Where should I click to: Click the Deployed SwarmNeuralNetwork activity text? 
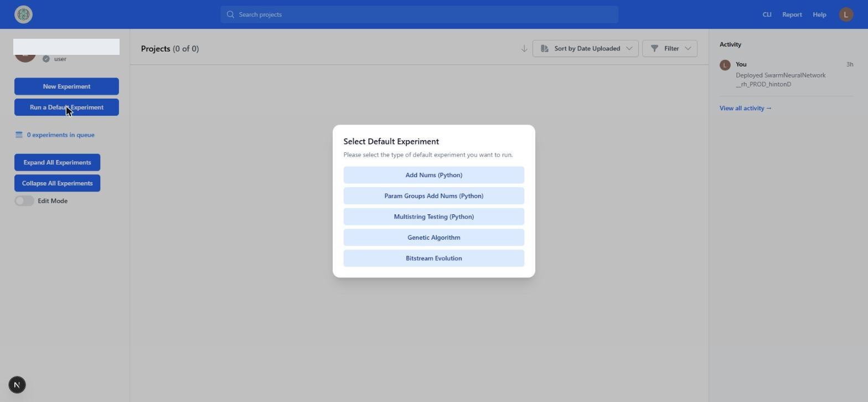(x=781, y=80)
